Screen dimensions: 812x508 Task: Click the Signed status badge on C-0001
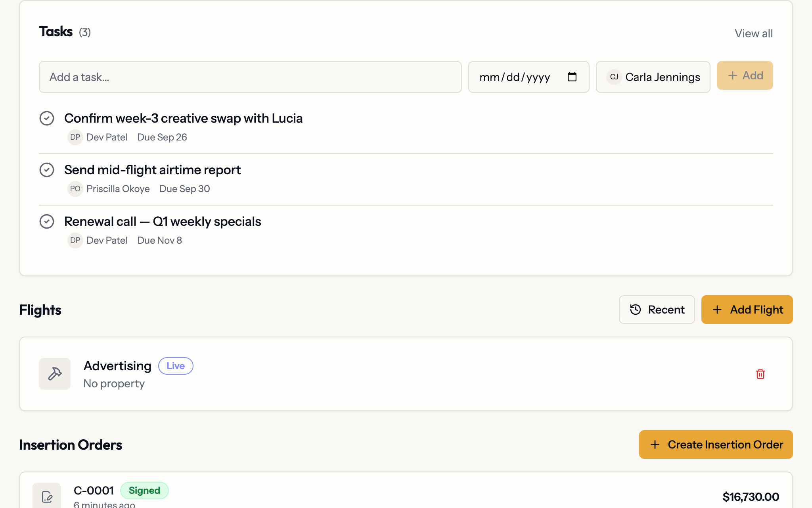(144, 491)
